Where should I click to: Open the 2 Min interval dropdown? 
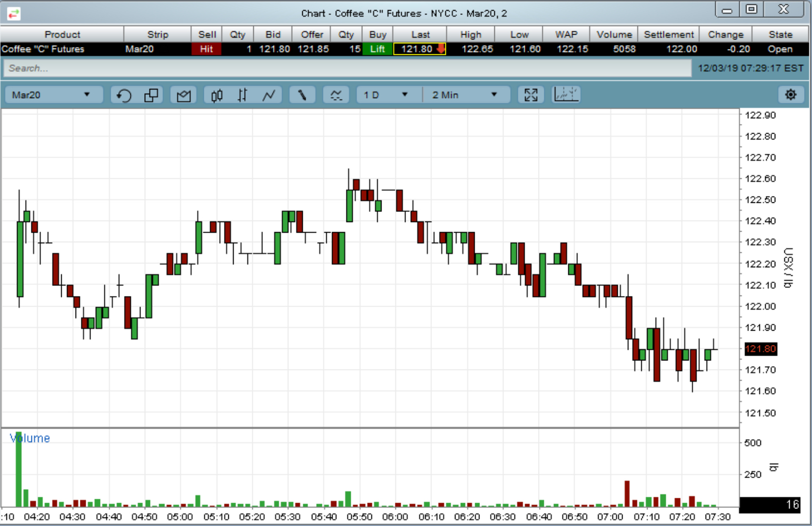[x=466, y=95]
